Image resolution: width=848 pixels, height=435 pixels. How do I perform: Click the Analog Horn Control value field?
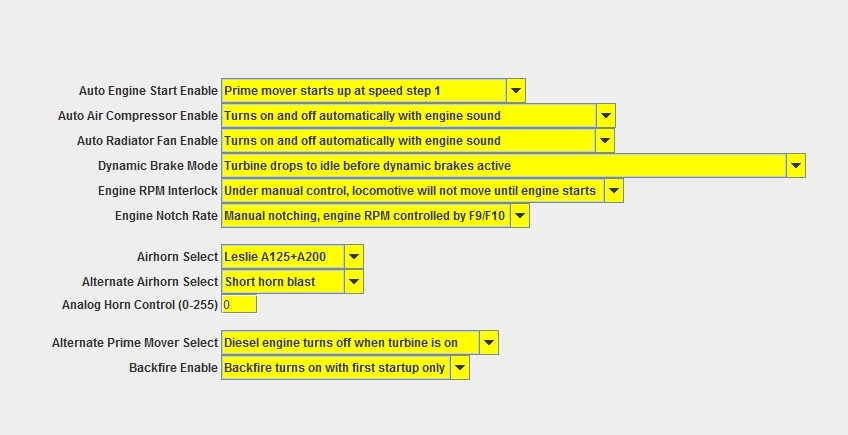point(239,305)
